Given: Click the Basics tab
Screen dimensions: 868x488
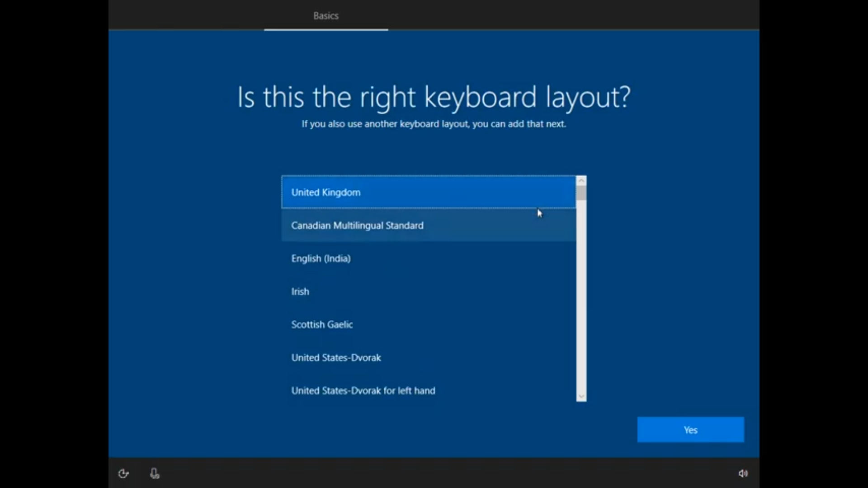Looking at the screenshot, I should coord(325,16).
